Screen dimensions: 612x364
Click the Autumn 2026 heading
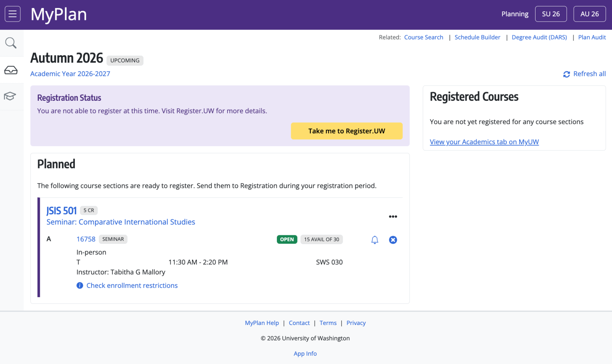[x=67, y=58]
